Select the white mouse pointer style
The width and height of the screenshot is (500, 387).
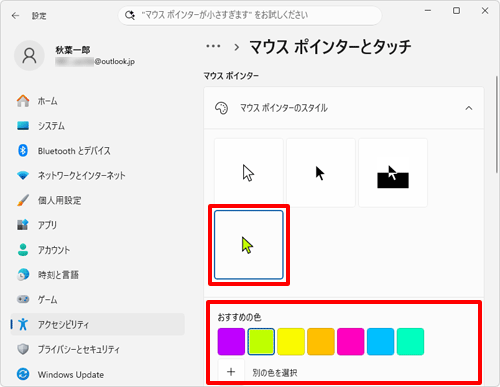(249, 173)
